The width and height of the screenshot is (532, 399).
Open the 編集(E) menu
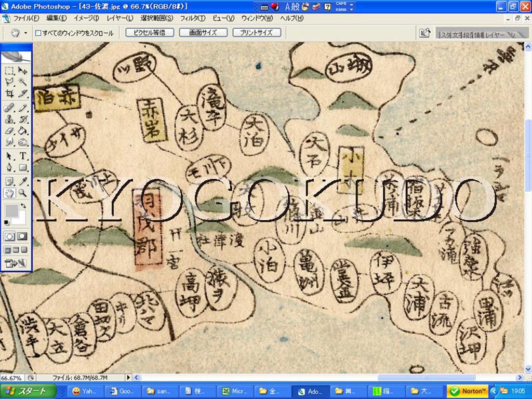56,18
